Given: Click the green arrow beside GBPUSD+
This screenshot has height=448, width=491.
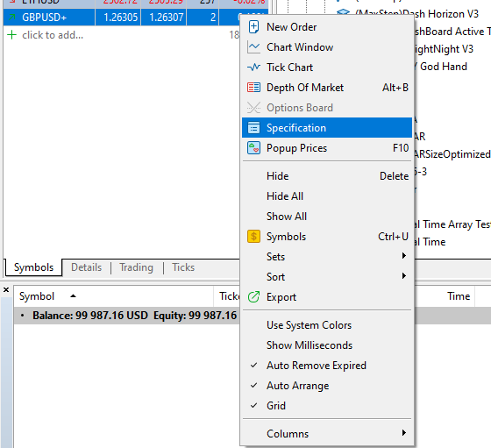Looking at the screenshot, I should [11, 18].
